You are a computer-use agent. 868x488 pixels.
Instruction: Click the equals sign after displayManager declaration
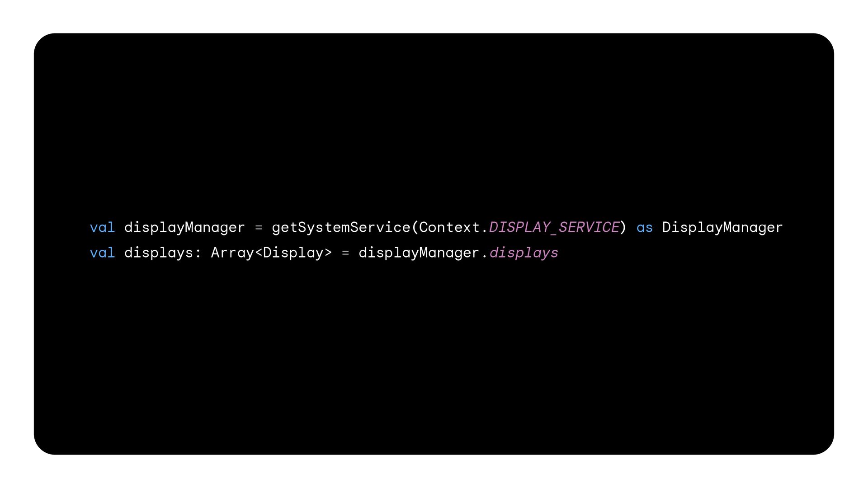click(x=259, y=228)
